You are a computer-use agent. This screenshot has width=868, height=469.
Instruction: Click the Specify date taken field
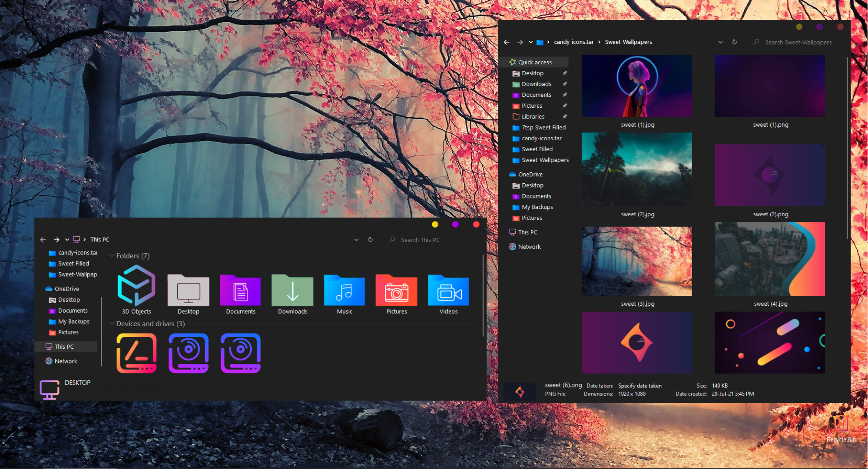pos(639,386)
